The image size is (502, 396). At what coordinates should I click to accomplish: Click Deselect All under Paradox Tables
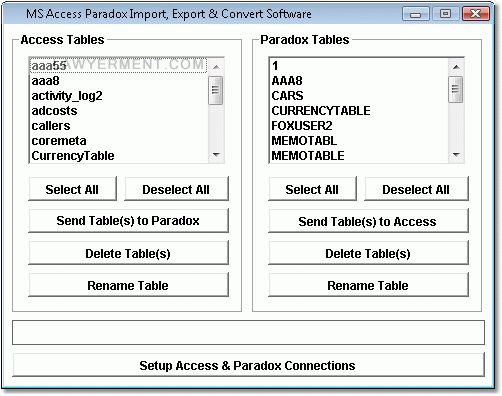pyautogui.click(x=416, y=189)
